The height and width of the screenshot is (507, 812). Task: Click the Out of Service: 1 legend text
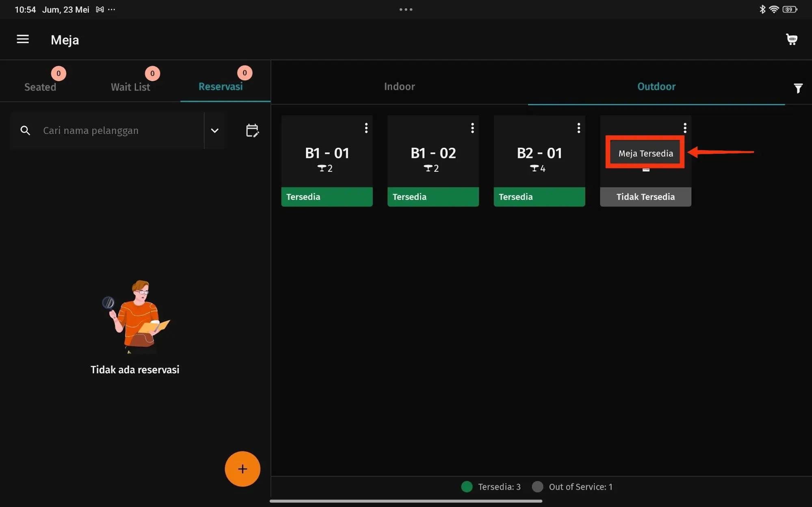[x=580, y=487]
